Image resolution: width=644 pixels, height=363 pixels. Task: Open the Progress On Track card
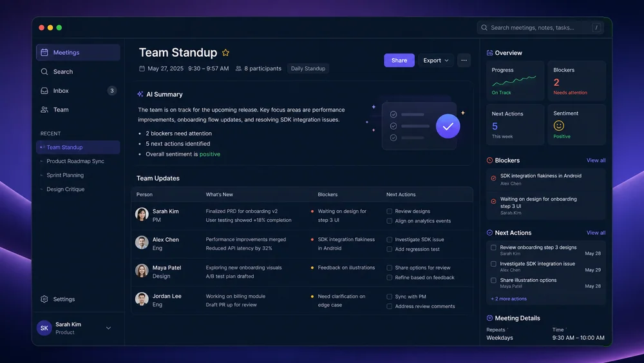pyautogui.click(x=515, y=81)
